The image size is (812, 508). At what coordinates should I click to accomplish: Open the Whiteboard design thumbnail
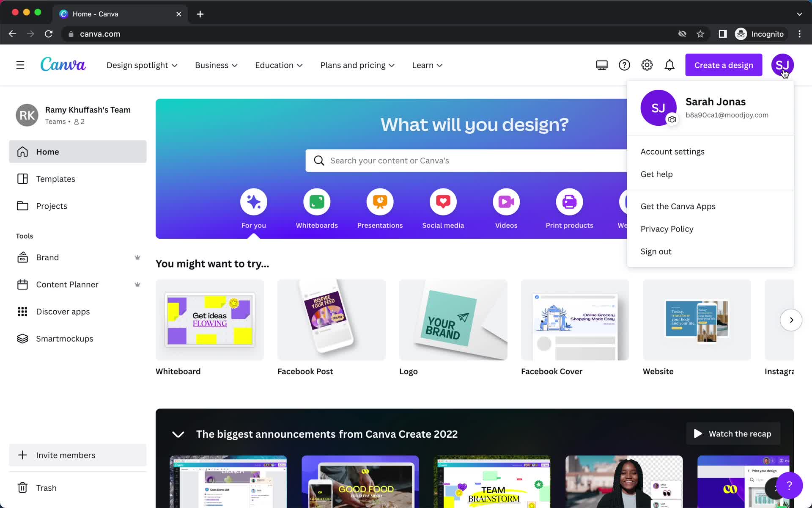click(210, 320)
